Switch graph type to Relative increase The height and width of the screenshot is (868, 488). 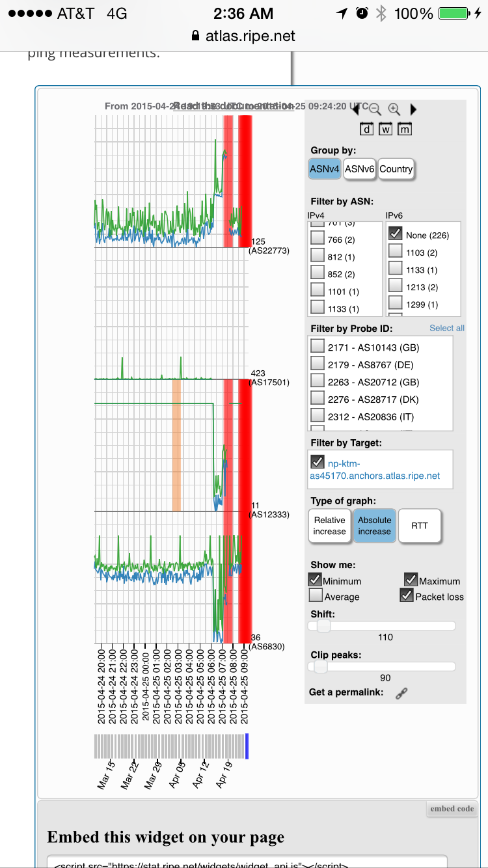(329, 526)
